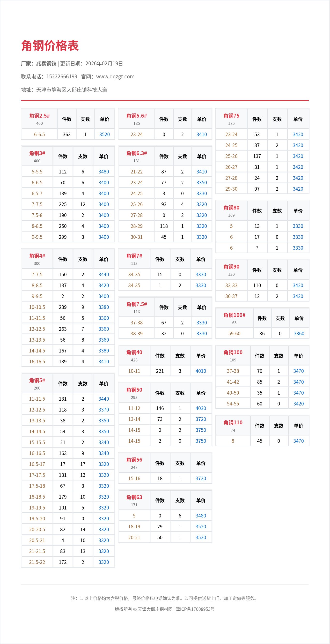
Task: Click the manufacturer name 兆泰钢铁
Action: [46, 63]
